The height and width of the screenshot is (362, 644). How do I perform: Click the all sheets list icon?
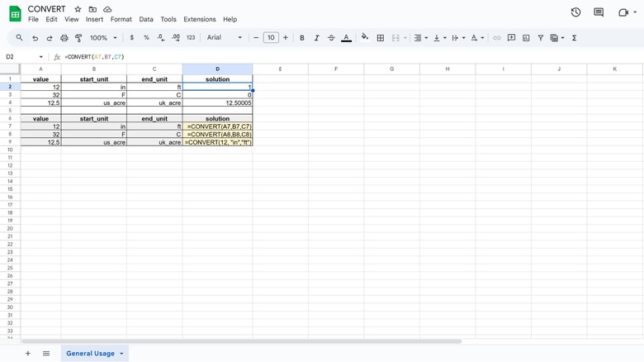click(x=46, y=354)
